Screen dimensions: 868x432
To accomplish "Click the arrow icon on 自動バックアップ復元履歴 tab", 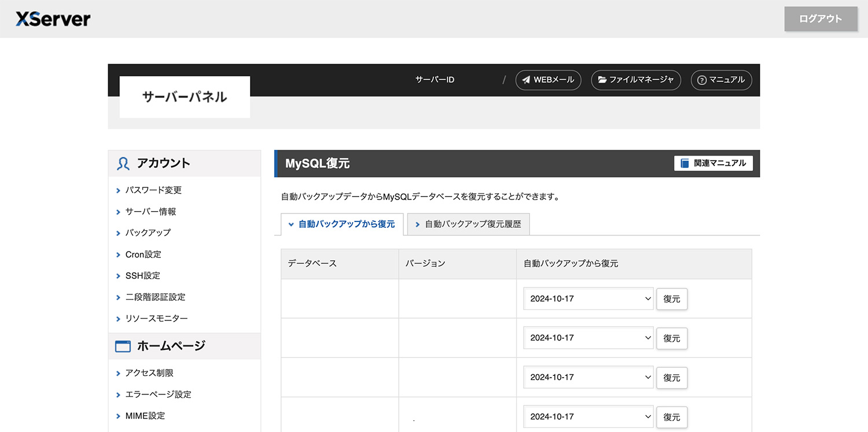I will [x=418, y=224].
